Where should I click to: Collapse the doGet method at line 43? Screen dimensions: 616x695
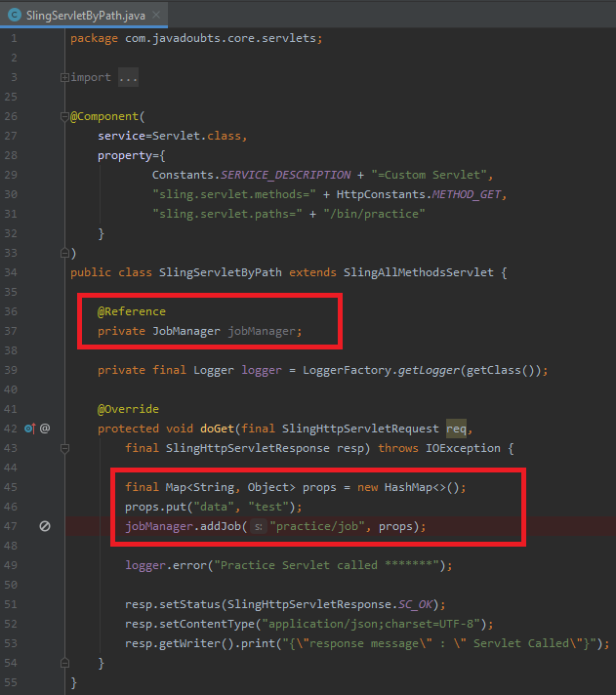pyautogui.click(x=64, y=448)
